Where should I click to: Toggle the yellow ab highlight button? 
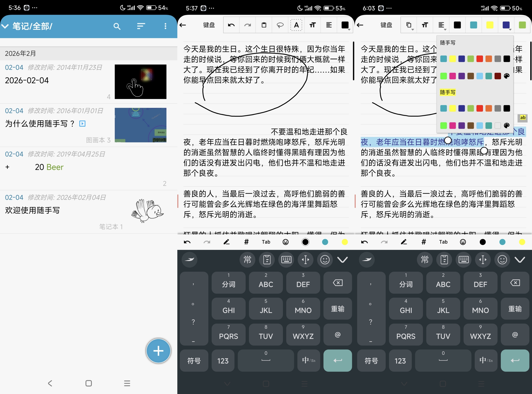point(523,118)
